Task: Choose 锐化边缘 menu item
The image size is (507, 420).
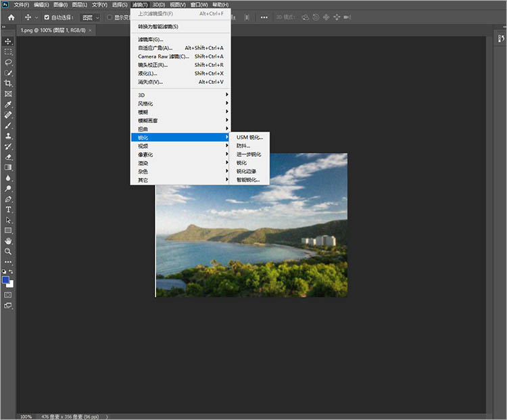Action: coord(249,171)
